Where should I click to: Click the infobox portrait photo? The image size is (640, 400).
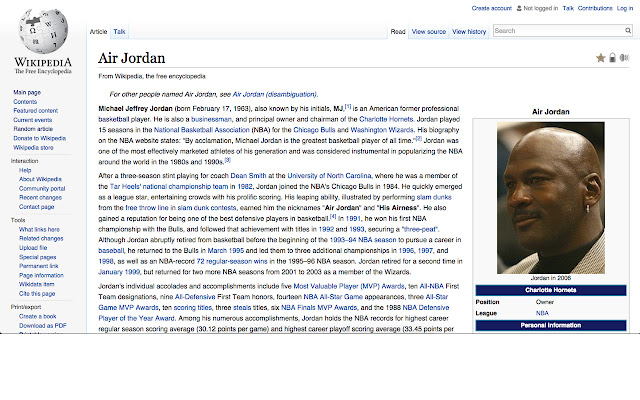pos(551,198)
